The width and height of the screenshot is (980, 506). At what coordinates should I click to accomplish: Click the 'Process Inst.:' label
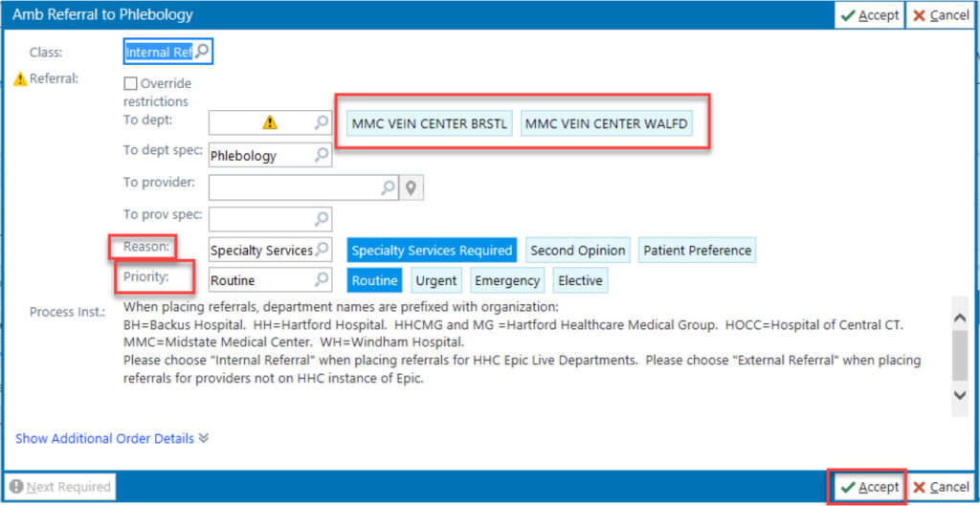[x=68, y=312]
